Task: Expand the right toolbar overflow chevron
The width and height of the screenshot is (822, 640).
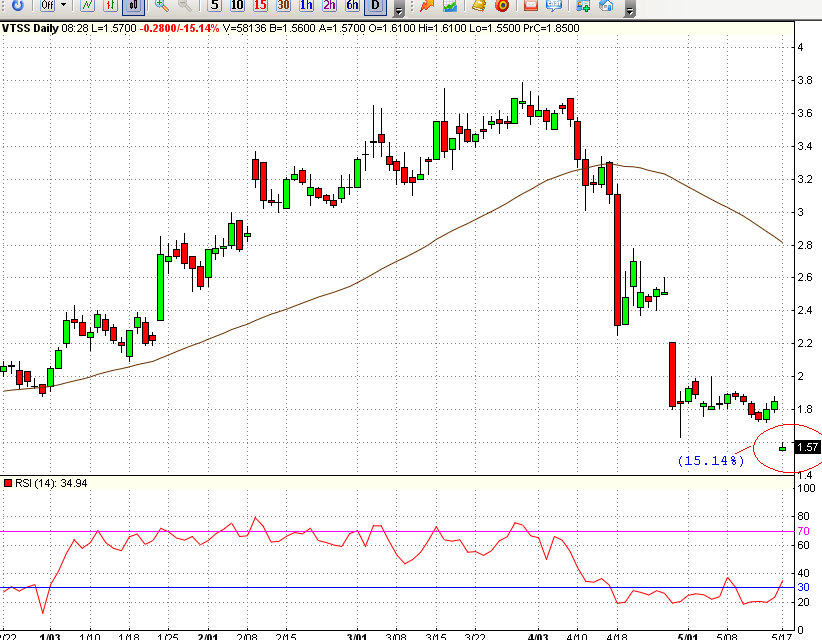Action: [630, 9]
